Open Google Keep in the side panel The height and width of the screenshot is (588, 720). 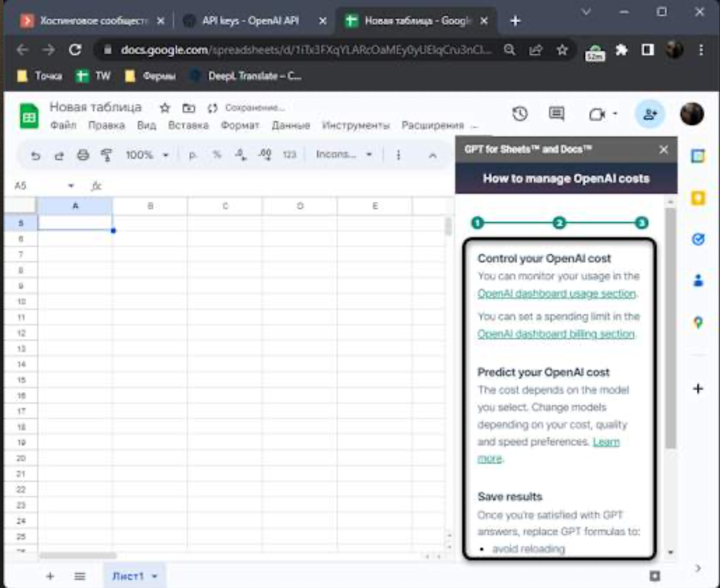(698, 198)
